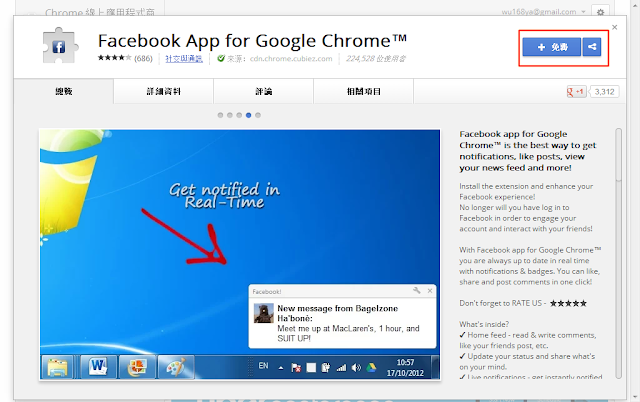Click the Word icon in the pictured taskbar

point(98,367)
